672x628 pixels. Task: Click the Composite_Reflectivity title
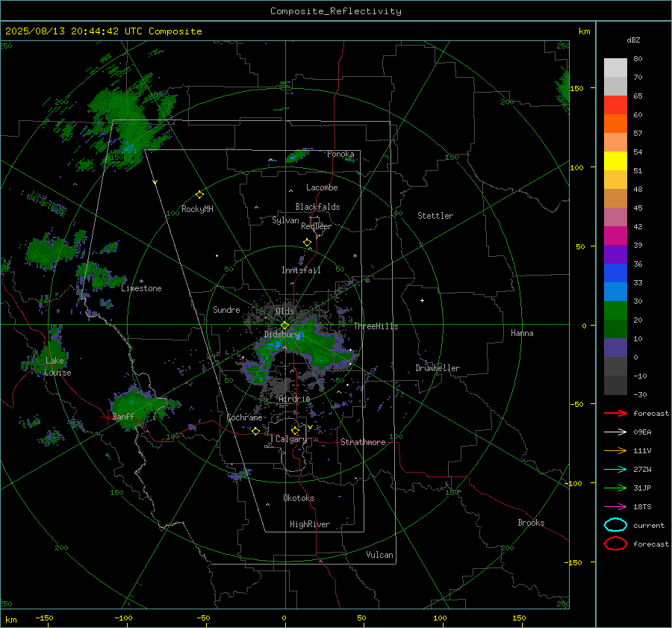pyautogui.click(x=335, y=11)
